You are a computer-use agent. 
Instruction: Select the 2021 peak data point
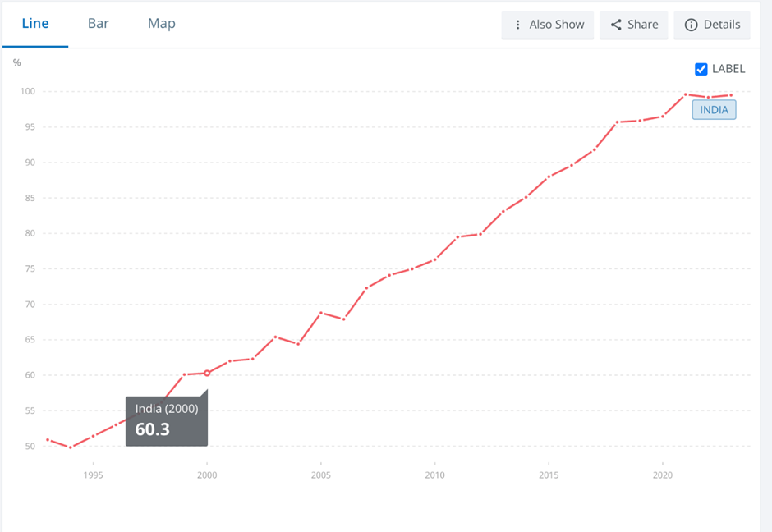coord(686,94)
